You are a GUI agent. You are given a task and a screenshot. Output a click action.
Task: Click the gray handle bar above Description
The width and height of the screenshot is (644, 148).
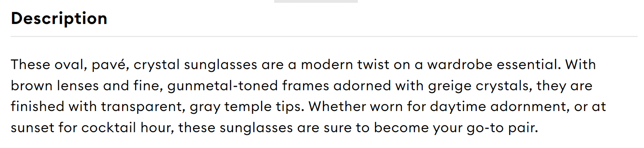[x=316, y=1]
